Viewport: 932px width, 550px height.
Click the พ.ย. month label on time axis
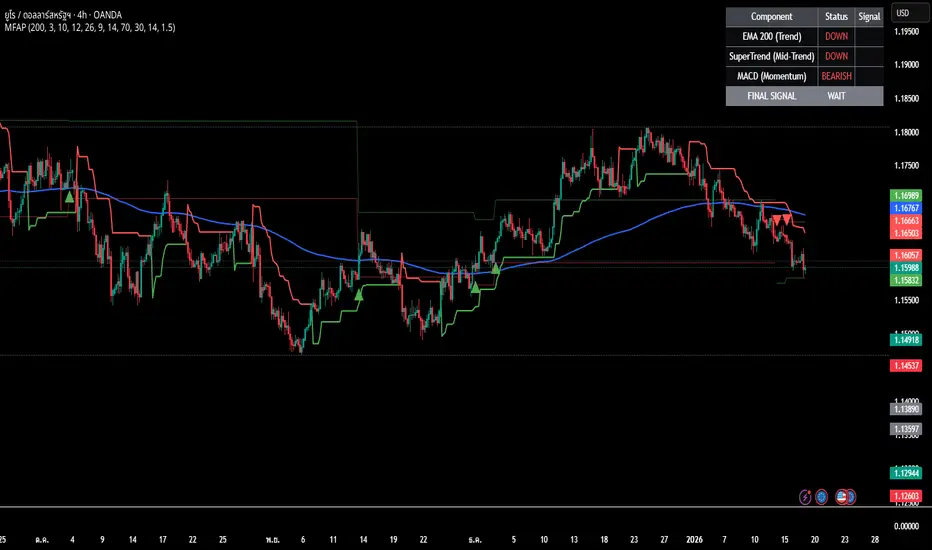pyautogui.click(x=273, y=540)
